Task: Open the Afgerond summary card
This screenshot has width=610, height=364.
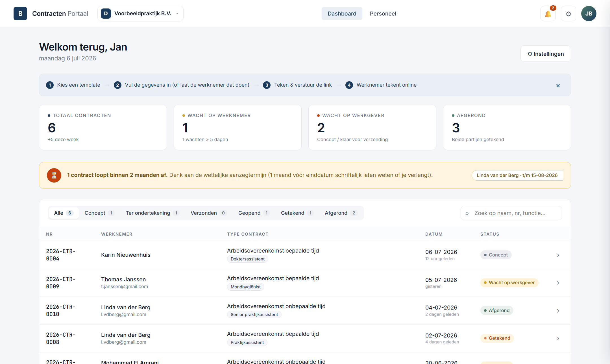Action: pyautogui.click(x=507, y=127)
